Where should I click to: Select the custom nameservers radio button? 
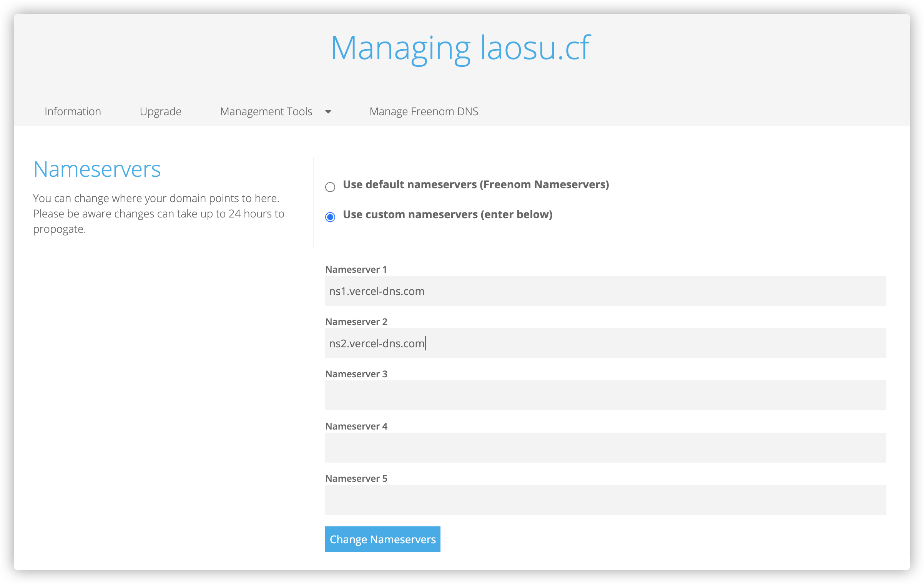click(x=330, y=217)
